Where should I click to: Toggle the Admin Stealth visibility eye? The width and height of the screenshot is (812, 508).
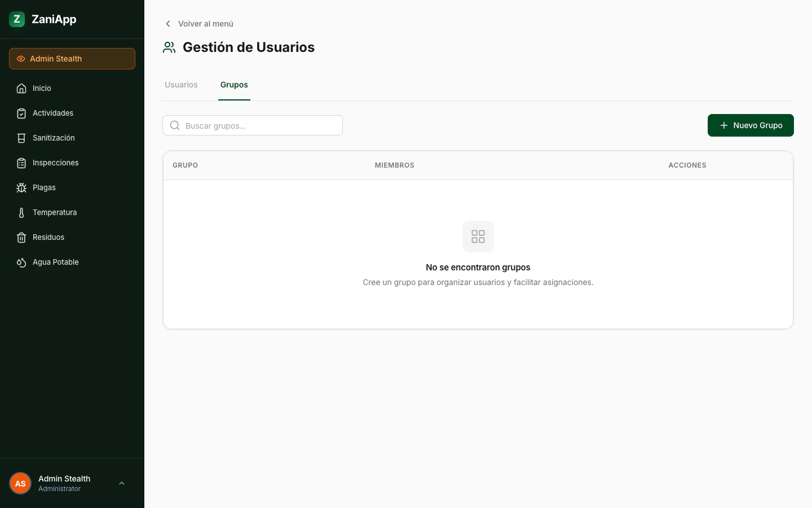click(21, 59)
